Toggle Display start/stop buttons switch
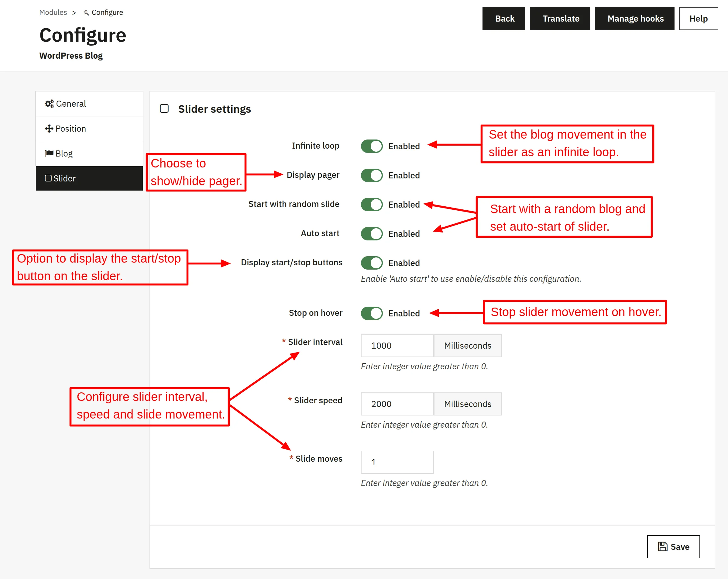The width and height of the screenshot is (728, 579). [x=371, y=263]
